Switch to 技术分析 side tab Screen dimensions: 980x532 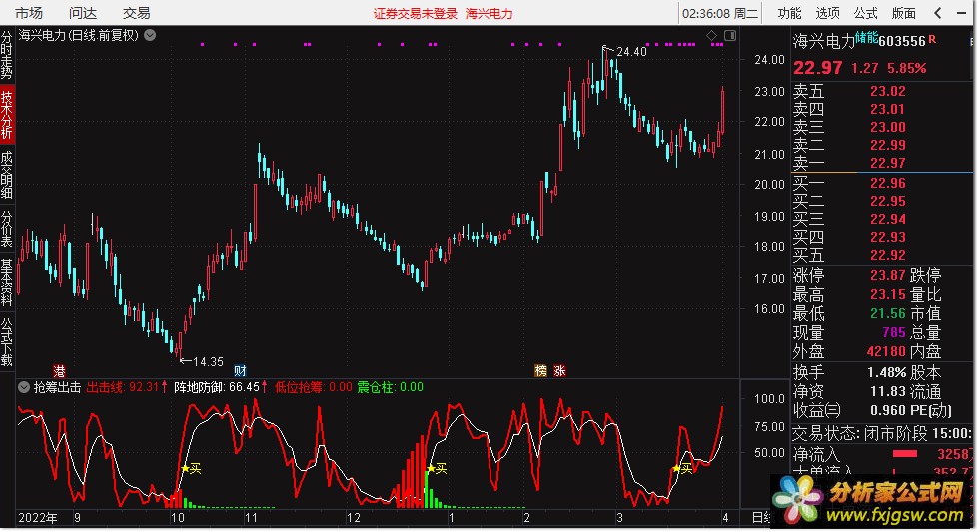[7, 115]
